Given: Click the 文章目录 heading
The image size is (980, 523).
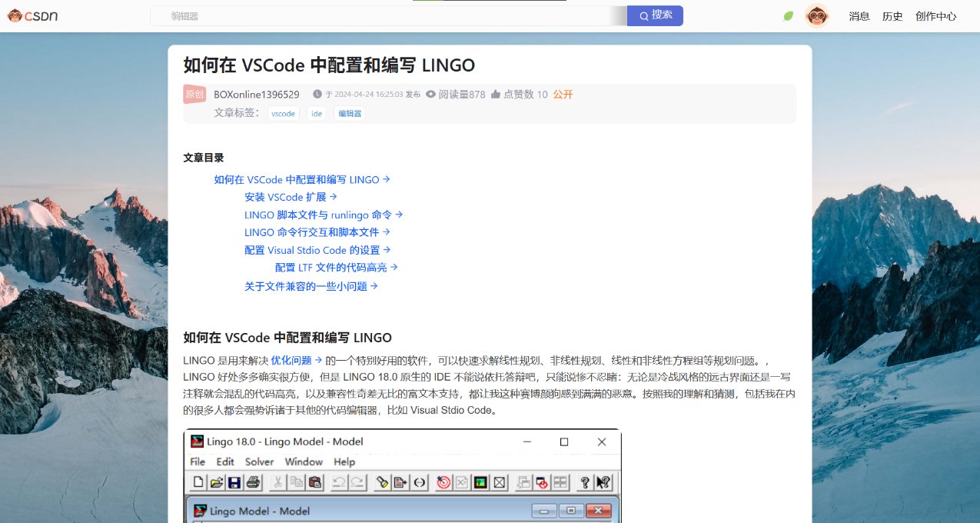Looking at the screenshot, I should (204, 158).
